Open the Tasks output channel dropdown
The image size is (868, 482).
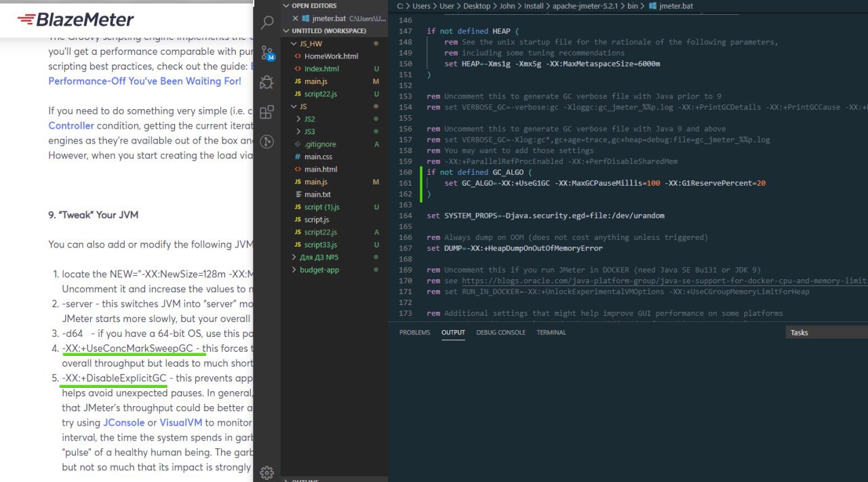[x=827, y=332]
